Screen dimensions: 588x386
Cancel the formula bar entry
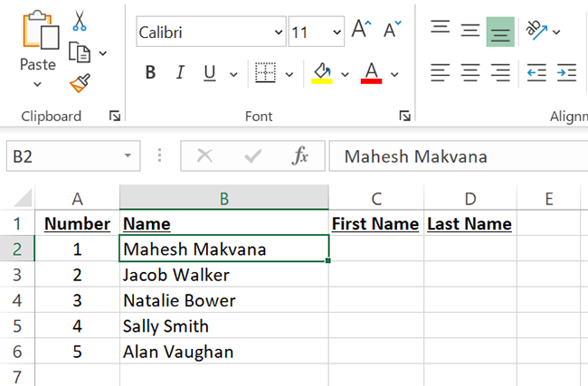click(204, 155)
